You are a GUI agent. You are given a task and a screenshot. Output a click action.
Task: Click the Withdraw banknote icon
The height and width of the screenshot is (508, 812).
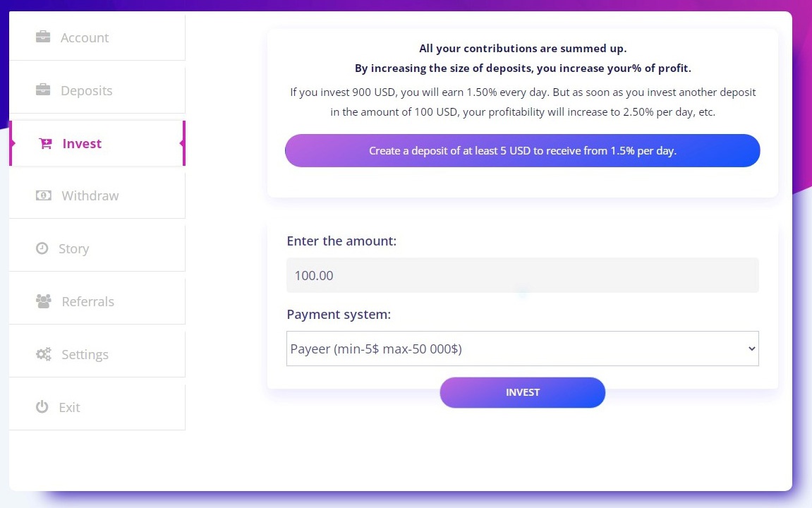point(44,195)
